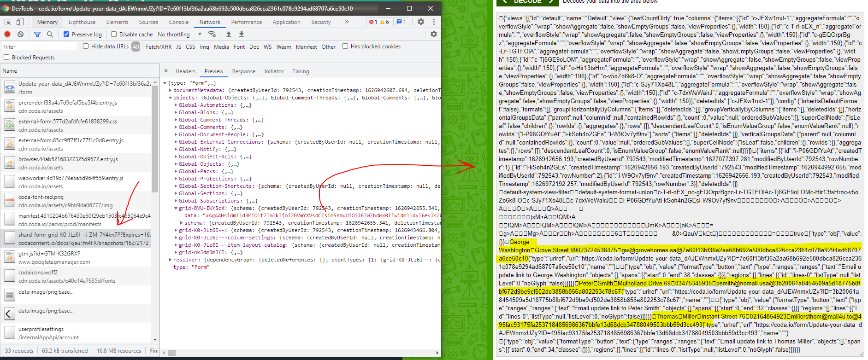This screenshot has width=868, height=360.
Task: Check the Blocked Requests checkbox
Action: tap(6, 57)
